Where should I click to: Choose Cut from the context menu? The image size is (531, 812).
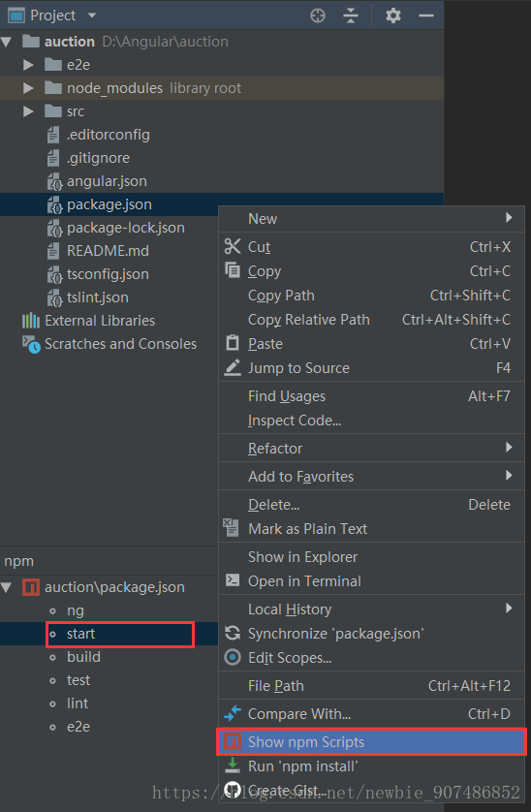(371, 247)
